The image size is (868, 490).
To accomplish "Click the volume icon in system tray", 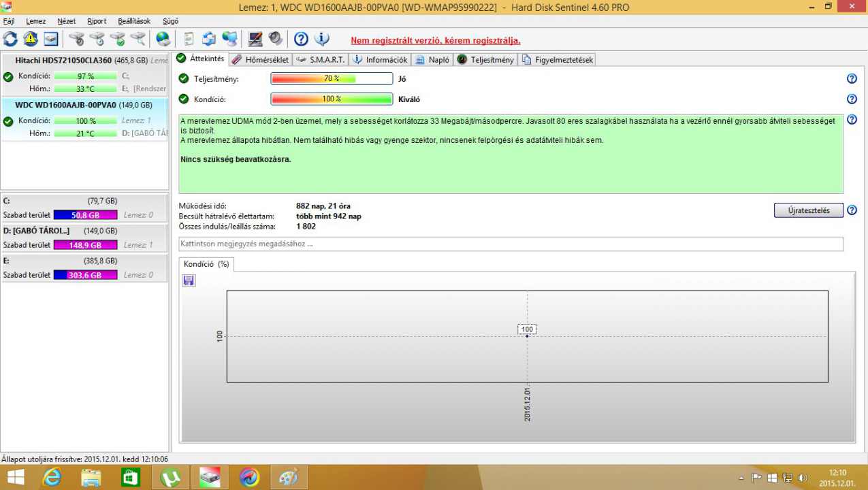I will coord(803,478).
